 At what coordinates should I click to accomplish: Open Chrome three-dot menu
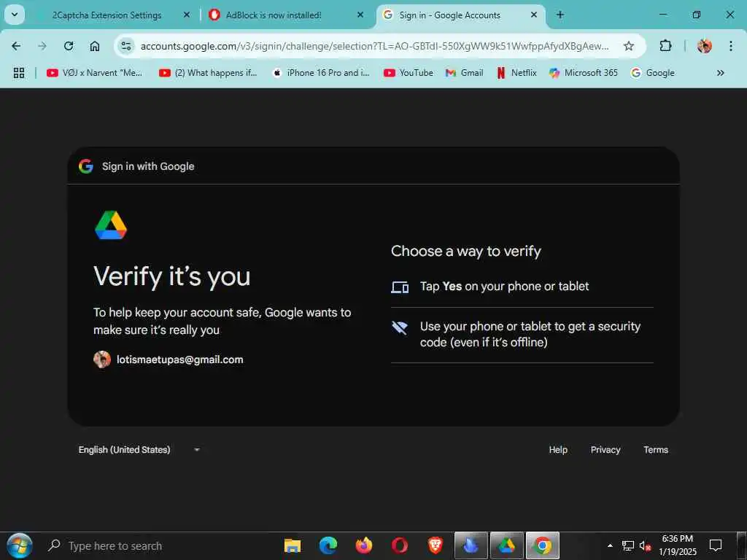(x=731, y=46)
